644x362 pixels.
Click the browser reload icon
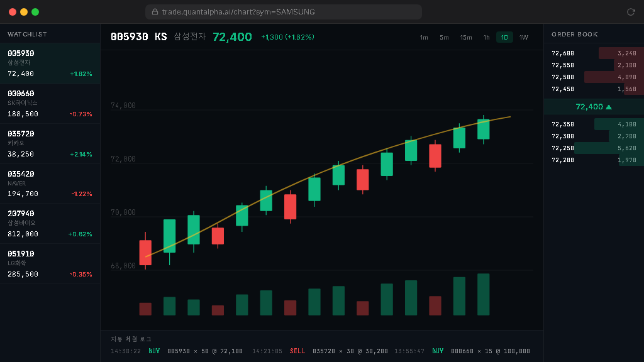click(x=631, y=12)
